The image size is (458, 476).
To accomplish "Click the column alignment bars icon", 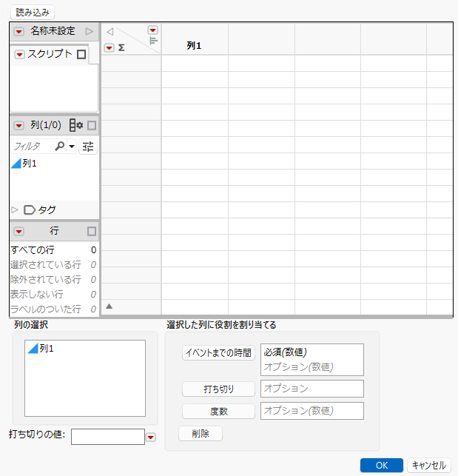I will click(154, 41).
